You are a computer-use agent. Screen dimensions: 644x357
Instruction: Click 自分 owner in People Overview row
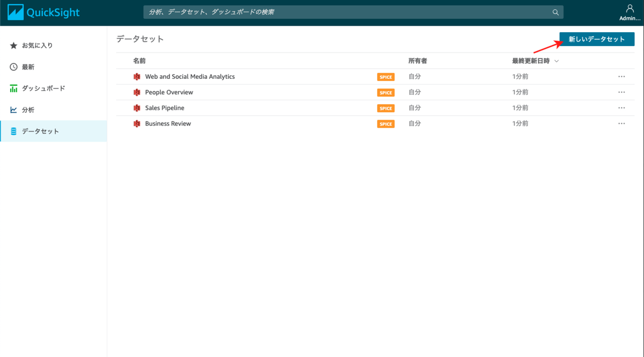click(x=415, y=92)
